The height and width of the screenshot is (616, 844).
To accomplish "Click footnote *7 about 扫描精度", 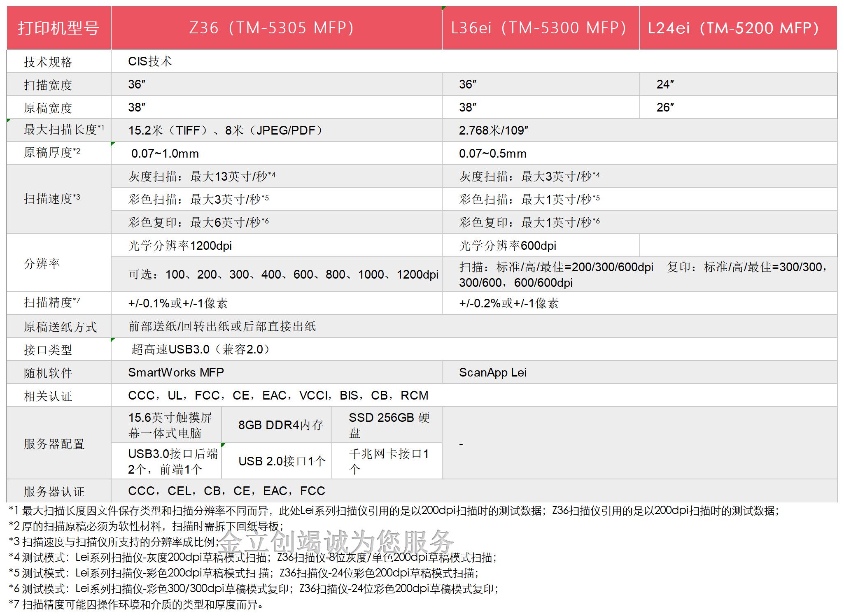I will [x=137, y=604].
